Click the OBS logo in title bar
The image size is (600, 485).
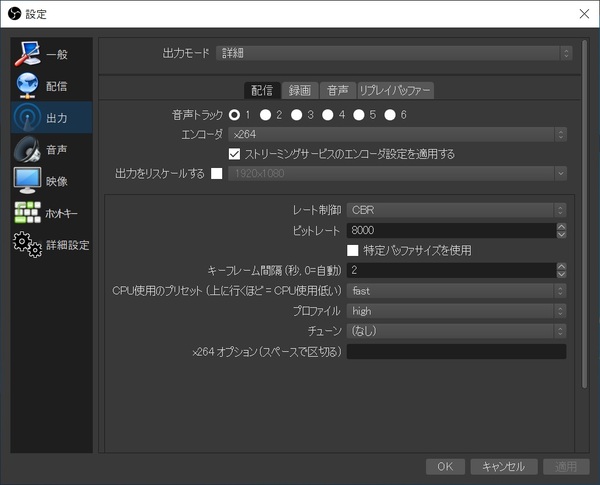click(x=14, y=14)
